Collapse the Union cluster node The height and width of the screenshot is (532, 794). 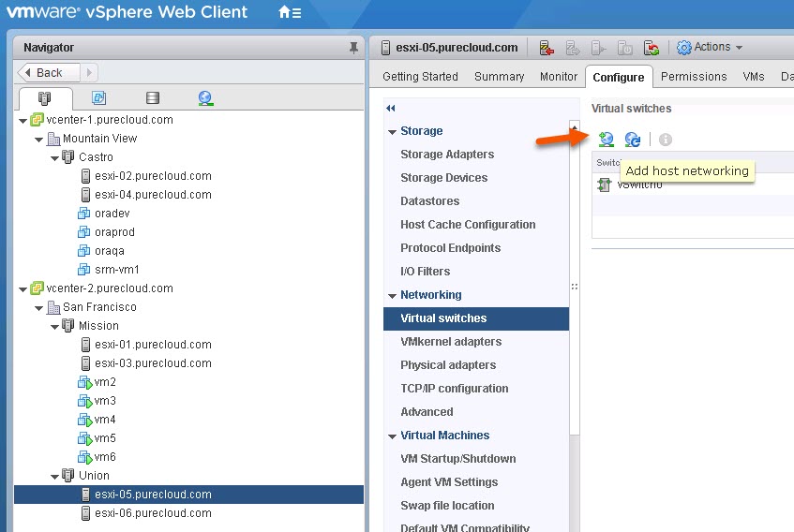click(54, 477)
